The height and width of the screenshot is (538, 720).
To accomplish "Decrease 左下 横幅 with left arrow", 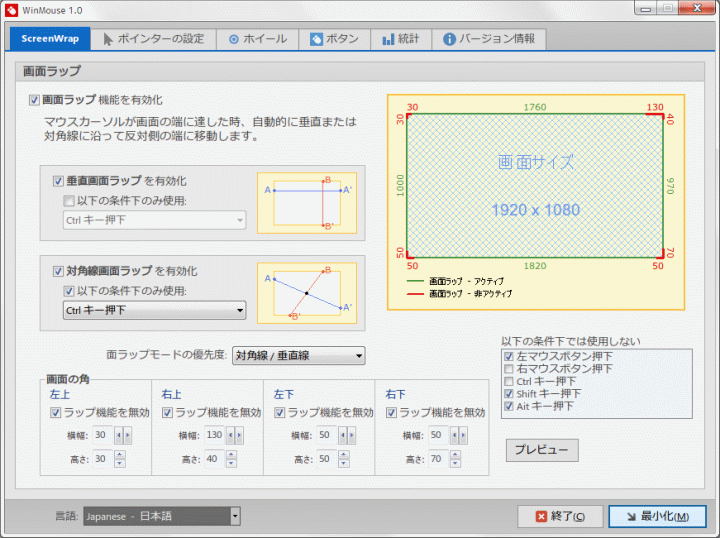I will pyautogui.click(x=343, y=435).
